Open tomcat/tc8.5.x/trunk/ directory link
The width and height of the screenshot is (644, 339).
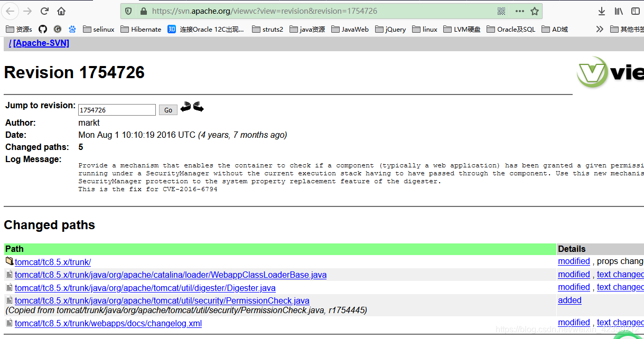pyautogui.click(x=53, y=262)
